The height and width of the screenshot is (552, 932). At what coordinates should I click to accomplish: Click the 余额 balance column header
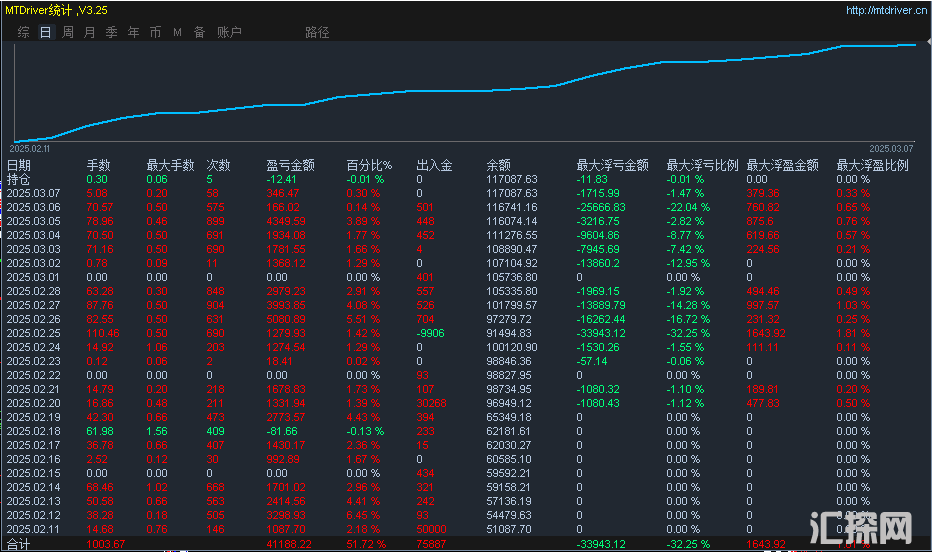coord(498,166)
